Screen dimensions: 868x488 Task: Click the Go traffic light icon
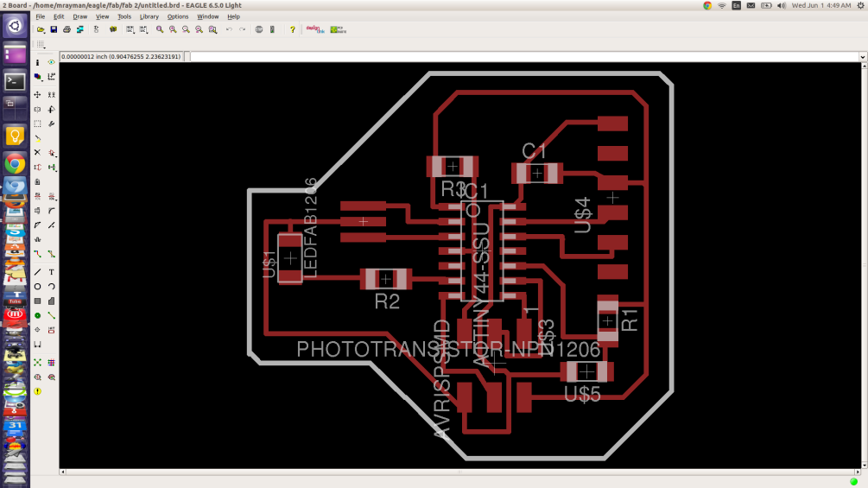[x=272, y=29]
